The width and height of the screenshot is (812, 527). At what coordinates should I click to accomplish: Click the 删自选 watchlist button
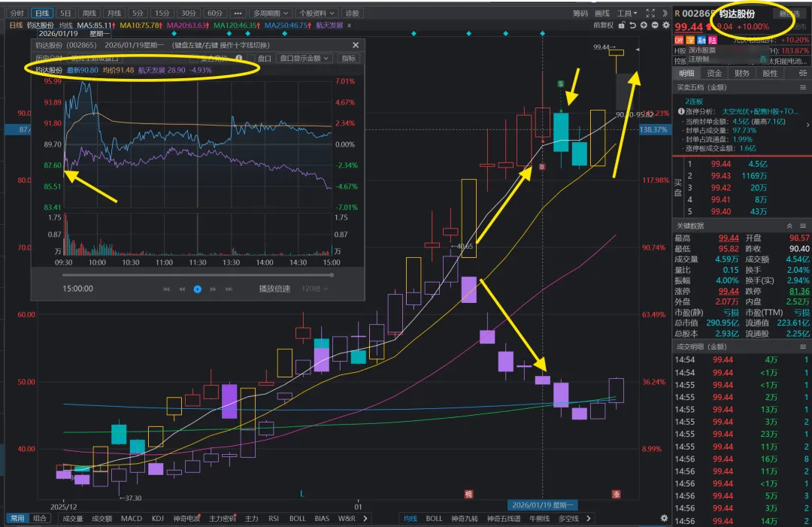(x=789, y=14)
